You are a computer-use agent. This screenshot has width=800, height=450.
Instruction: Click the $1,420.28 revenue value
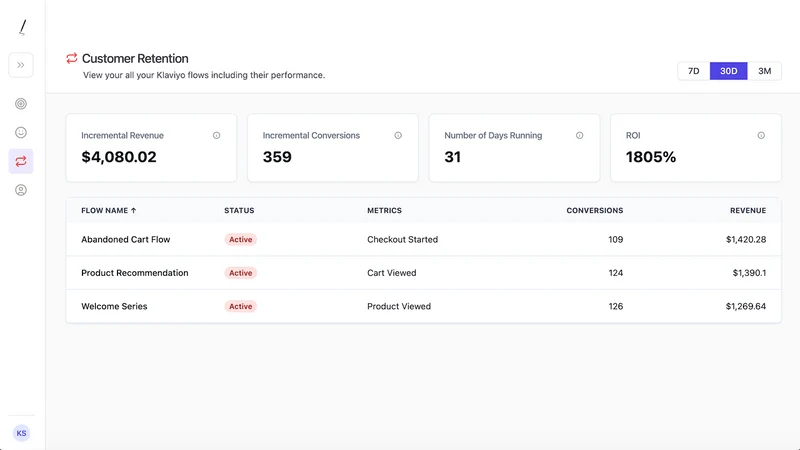(x=746, y=239)
